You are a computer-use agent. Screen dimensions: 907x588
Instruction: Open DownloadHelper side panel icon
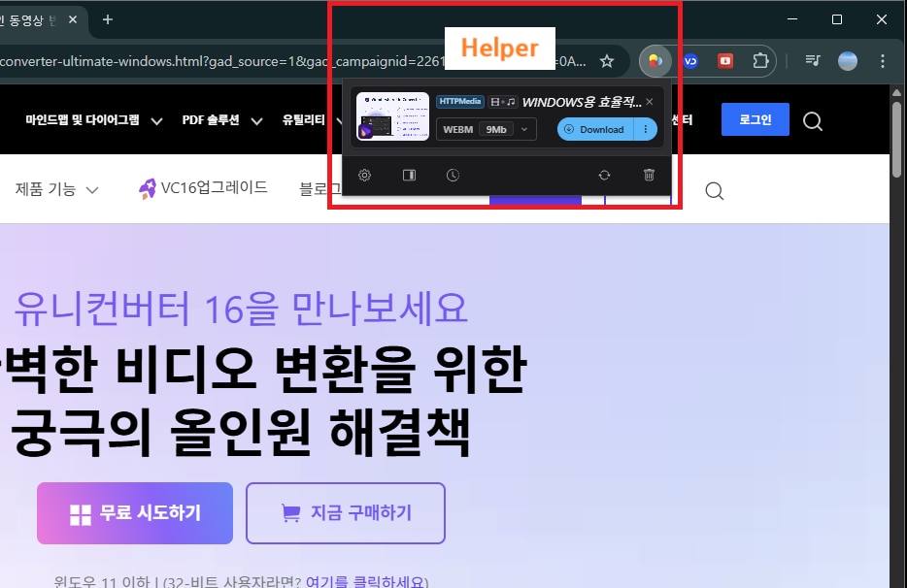(x=409, y=175)
